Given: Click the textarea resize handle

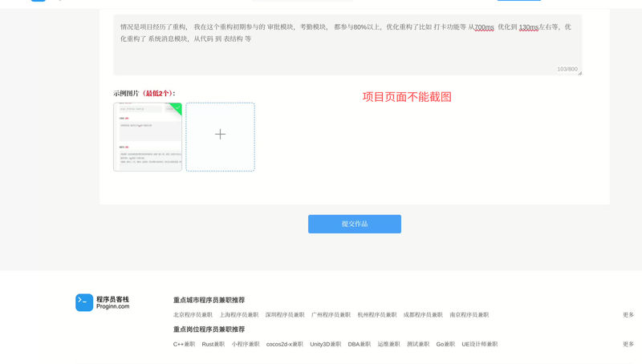Looking at the screenshot, I should (579, 73).
